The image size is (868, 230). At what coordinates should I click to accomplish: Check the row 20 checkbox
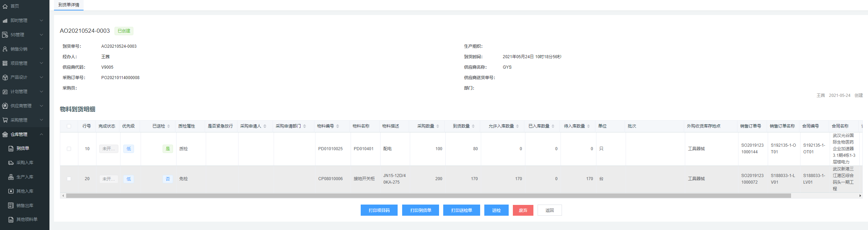coord(69,179)
